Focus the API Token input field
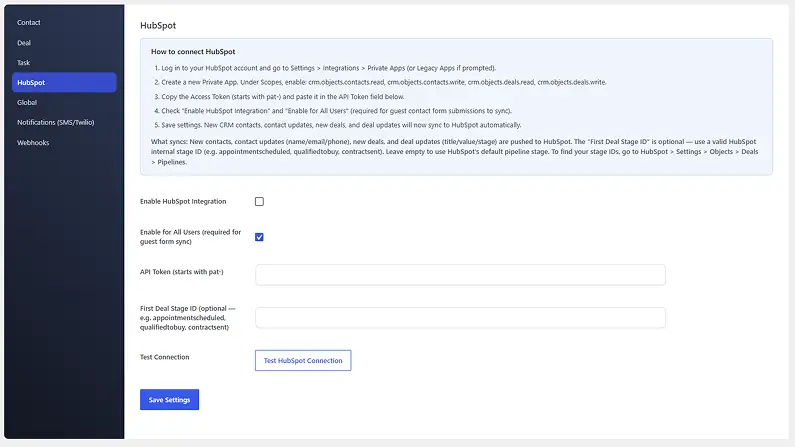 [x=460, y=275]
